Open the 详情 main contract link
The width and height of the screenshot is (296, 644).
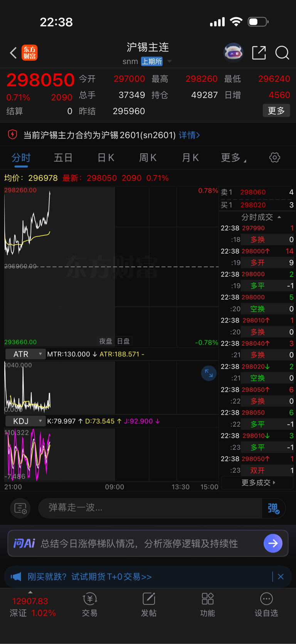pos(189,135)
